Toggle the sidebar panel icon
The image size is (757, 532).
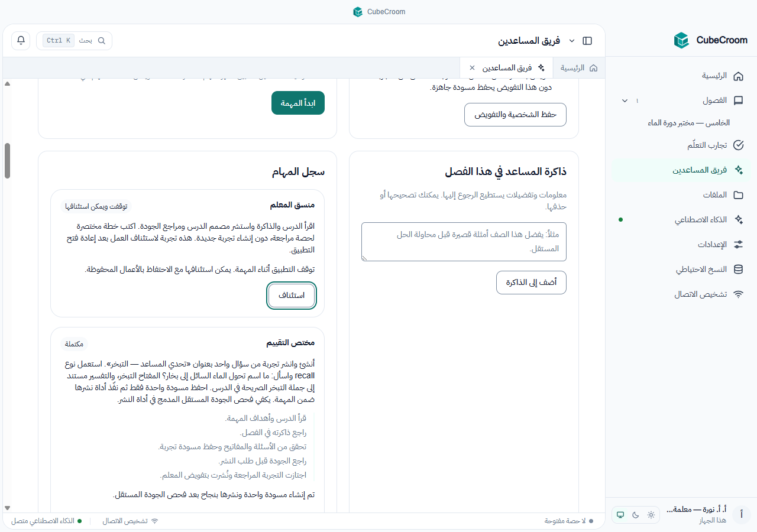point(587,41)
